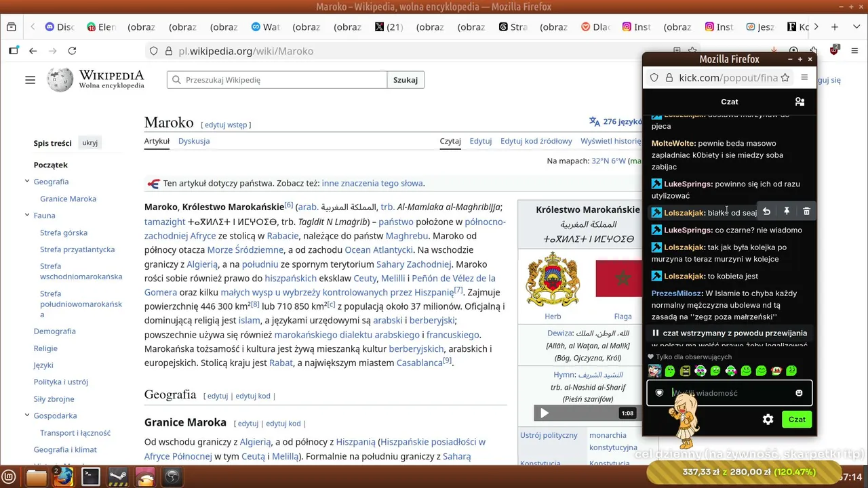The width and height of the screenshot is (868, 488).
Task: Send message with the green Czat button
Action: [797, 420]
